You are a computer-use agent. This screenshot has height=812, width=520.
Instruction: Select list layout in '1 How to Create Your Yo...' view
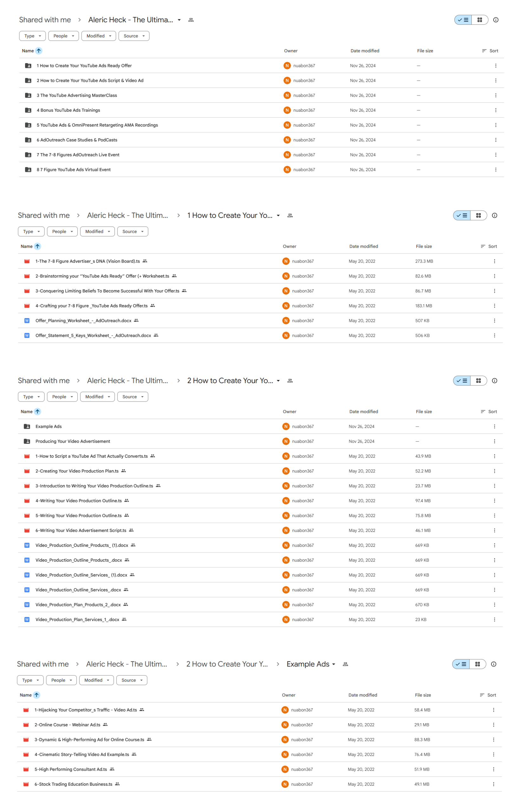pyautogui.click(x=462, y=215)
